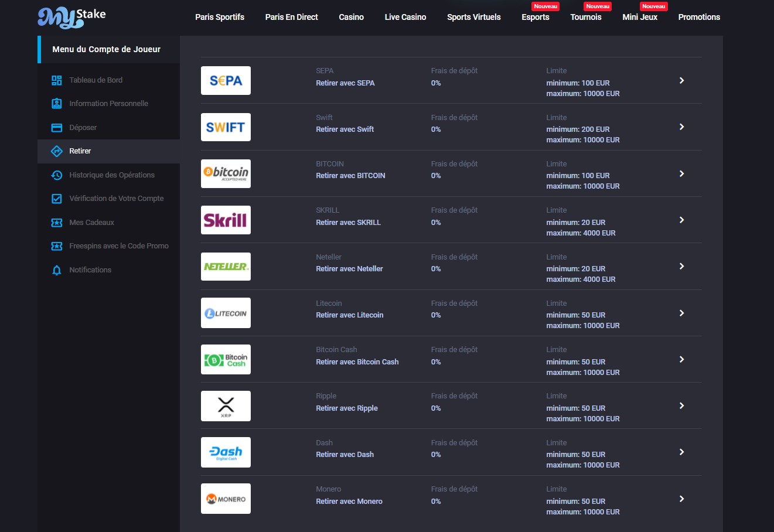
Task: Click the Bitcoin Cash logo
Action: (226, 359)
